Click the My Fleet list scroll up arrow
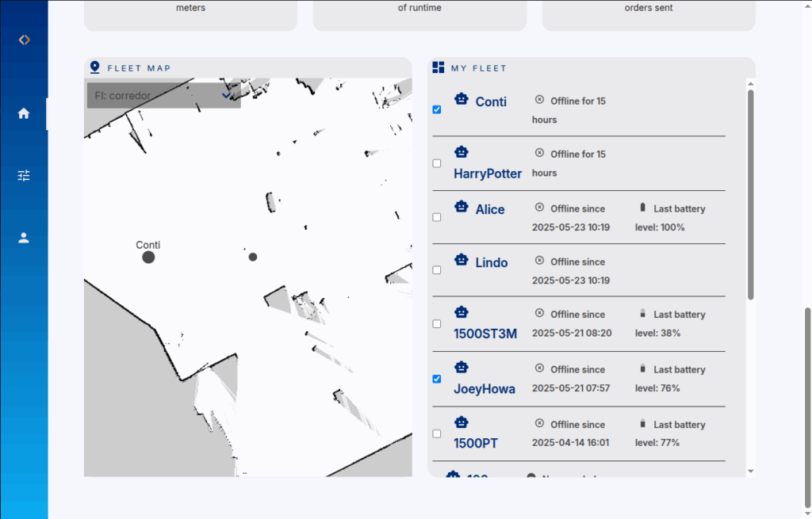 click(751, 83)
